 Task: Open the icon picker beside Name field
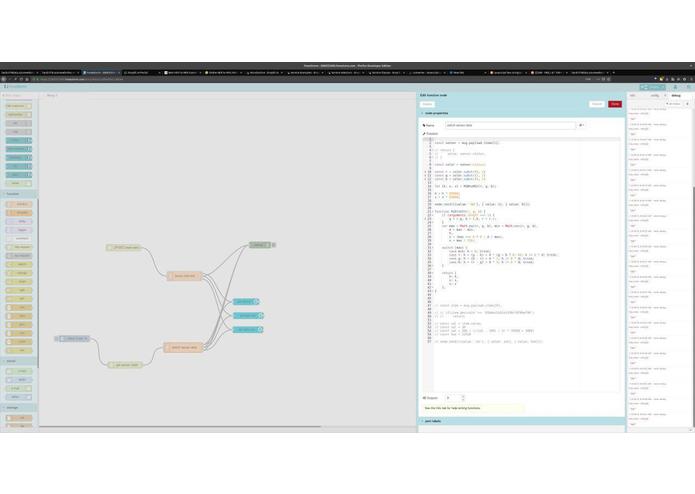coord(581,125)
